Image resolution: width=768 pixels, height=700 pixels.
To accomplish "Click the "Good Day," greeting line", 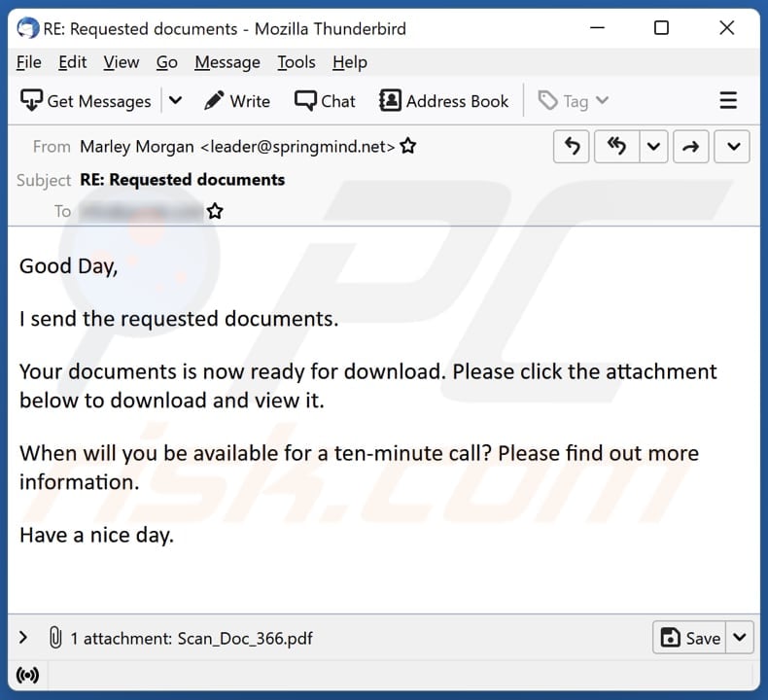I will (69, 266).
